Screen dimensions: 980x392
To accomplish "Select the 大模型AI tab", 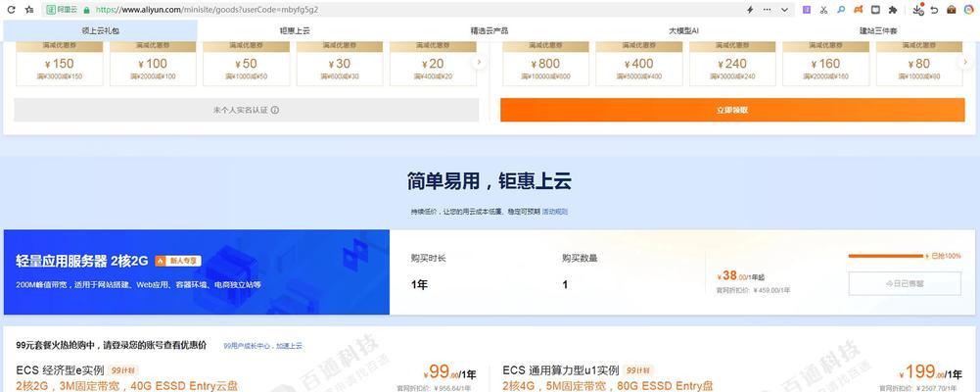I will pyautogui.click(x=683, y=30).
